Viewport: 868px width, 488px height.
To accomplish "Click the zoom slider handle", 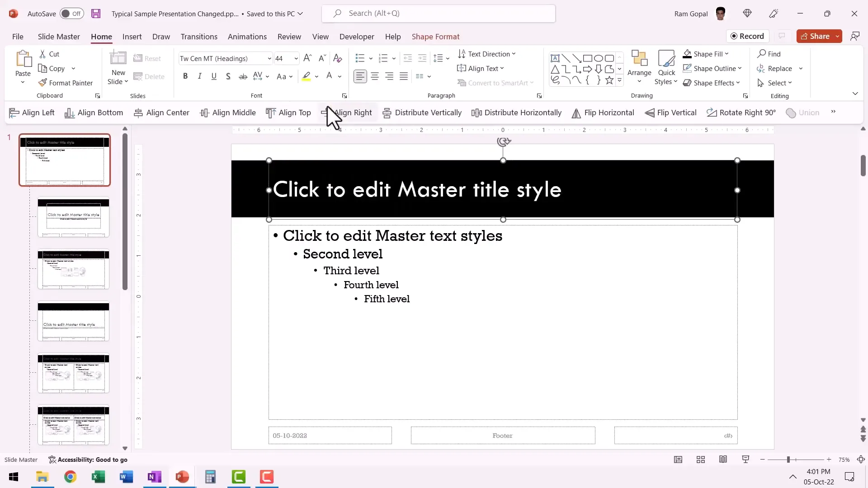I will point(788,460).
